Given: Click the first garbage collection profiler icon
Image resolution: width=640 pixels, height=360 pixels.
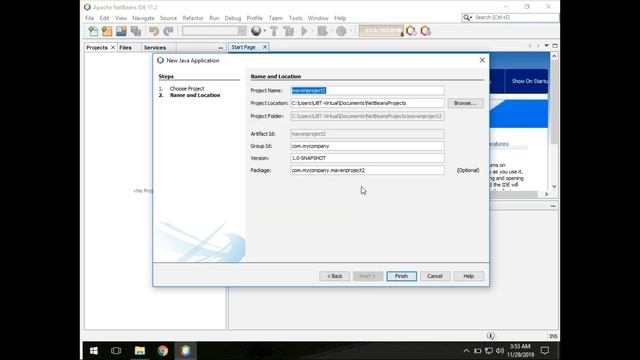Looking at the screenshot, I should point(411,31).
